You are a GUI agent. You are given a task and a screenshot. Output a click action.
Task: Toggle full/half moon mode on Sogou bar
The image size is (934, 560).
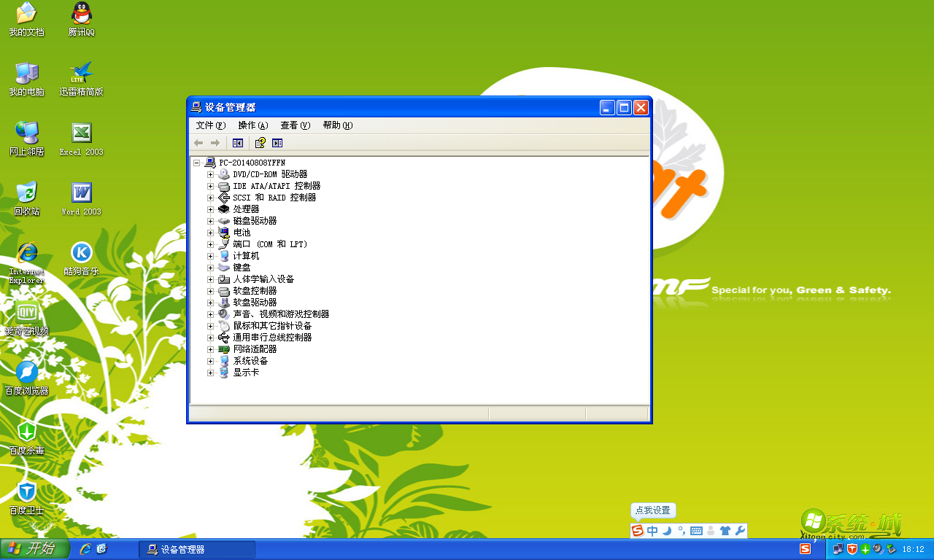[x=668, y=532]
